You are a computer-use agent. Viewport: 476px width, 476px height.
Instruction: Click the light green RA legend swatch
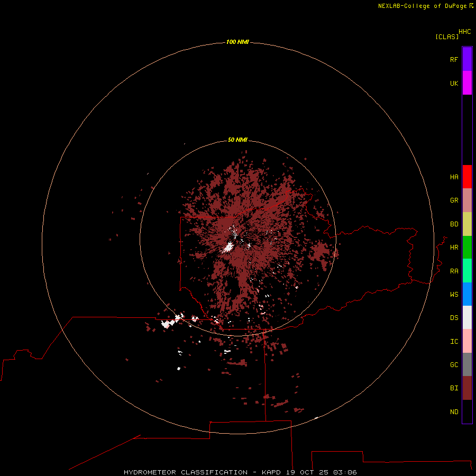467,271
